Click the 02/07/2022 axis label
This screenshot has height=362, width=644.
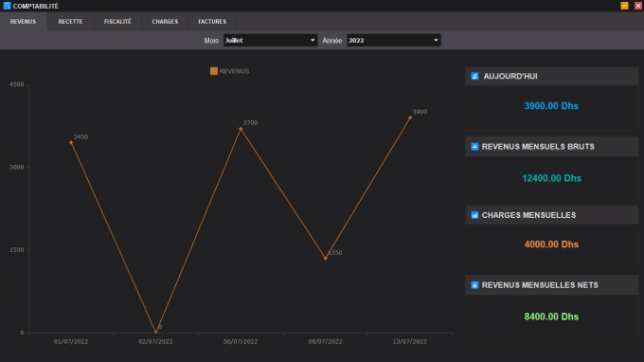[155, 341]
